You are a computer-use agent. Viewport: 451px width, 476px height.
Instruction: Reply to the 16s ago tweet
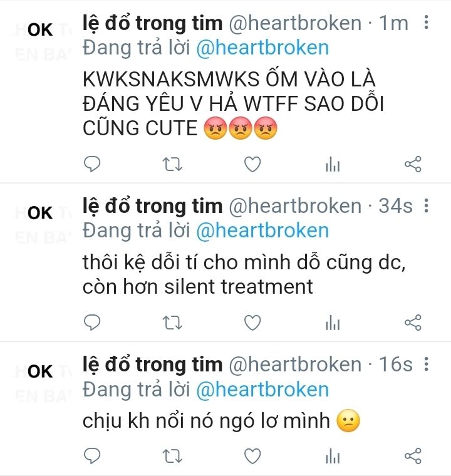point(91,456)
